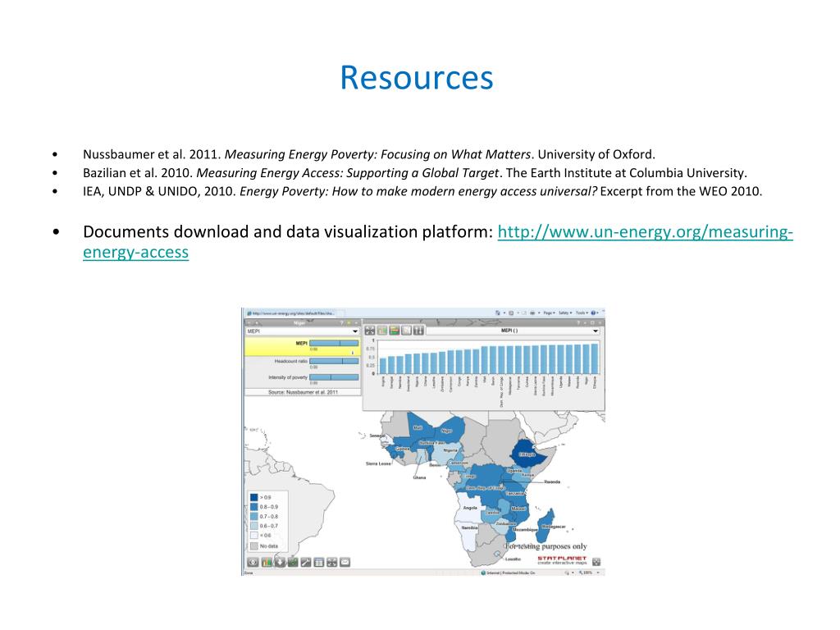This screenshot has width=840, height=630.
Task: Click the envelope mail icon in bottom toolbar
Action: [345, 562]
